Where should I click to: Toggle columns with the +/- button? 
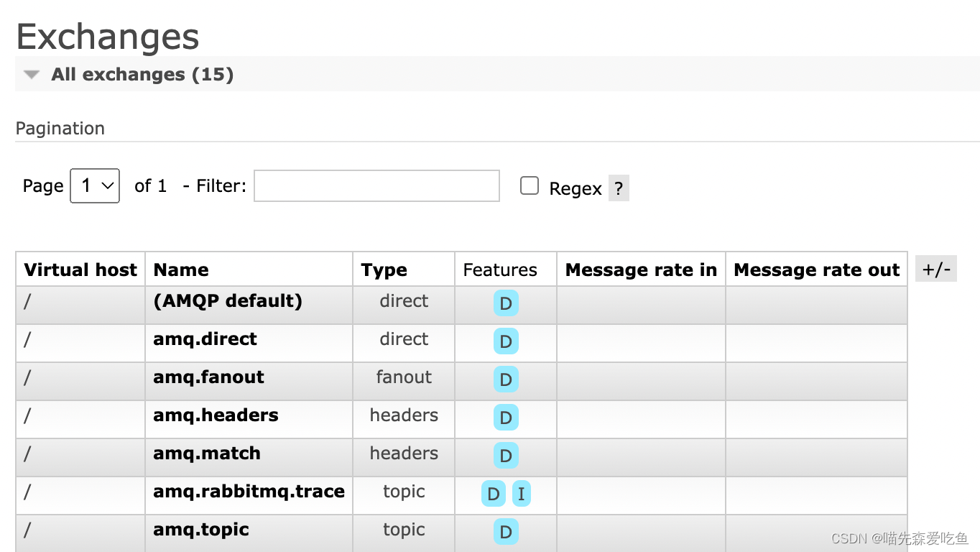(x=936, y=270)
